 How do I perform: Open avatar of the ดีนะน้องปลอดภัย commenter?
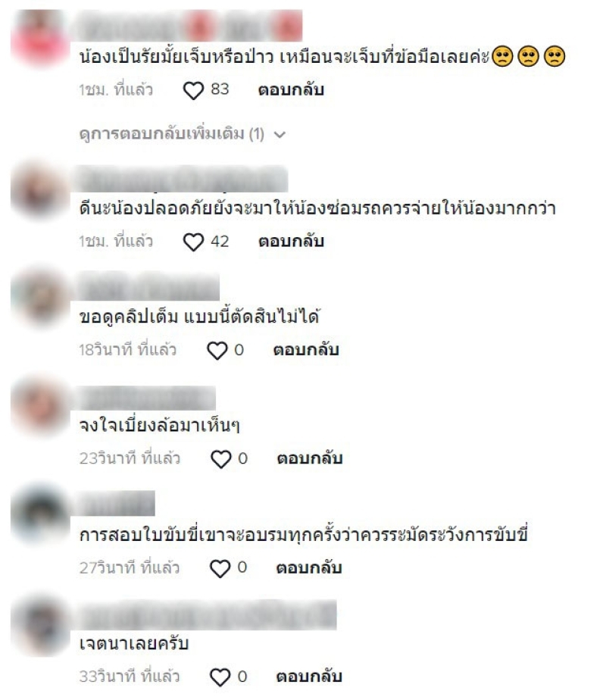40,191
